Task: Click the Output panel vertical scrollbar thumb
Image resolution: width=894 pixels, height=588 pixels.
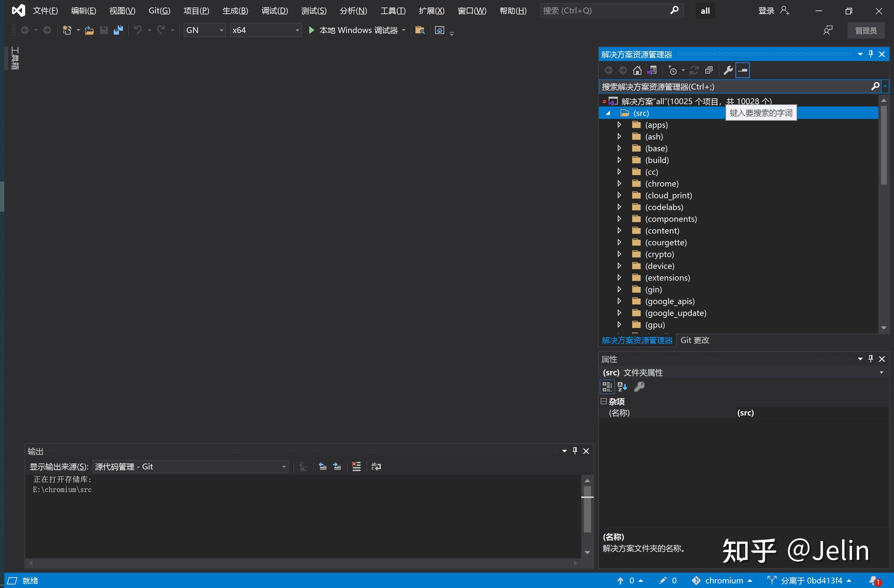Action: [587, 510]
